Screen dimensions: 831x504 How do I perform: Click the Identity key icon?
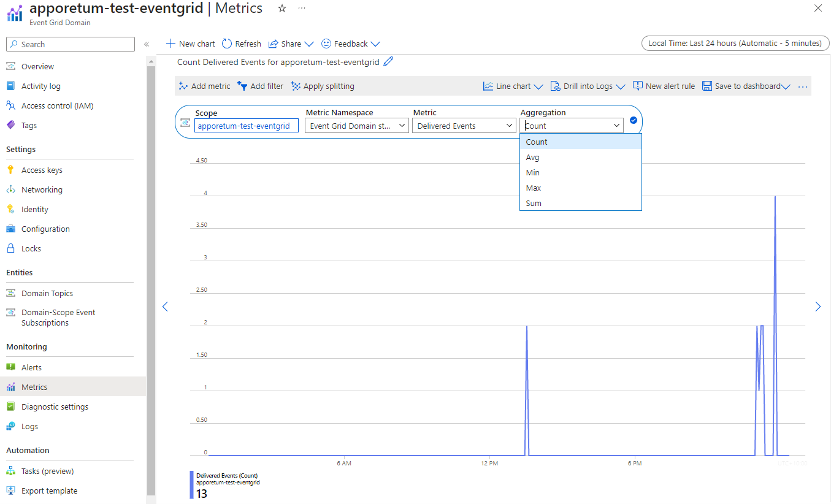click(x=10, y=209)
